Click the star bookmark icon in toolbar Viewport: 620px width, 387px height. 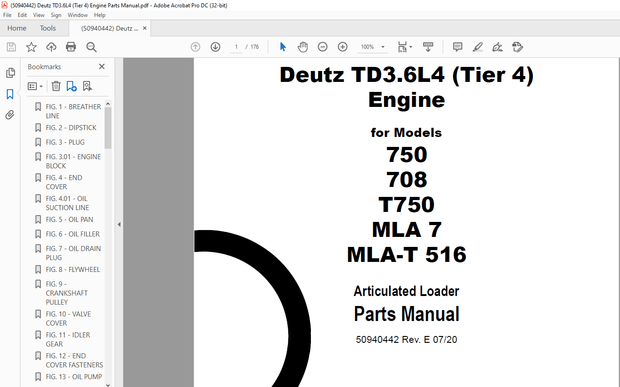click(31, 47)
